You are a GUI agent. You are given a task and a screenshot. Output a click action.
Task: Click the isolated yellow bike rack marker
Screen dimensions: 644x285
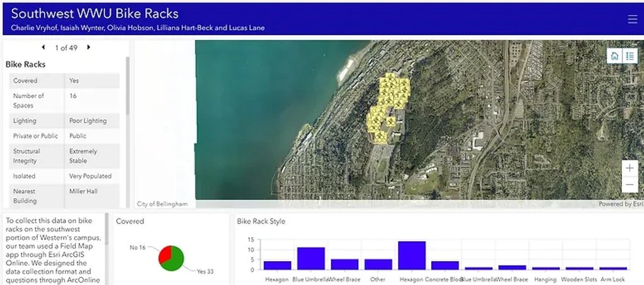pos(390,121)
